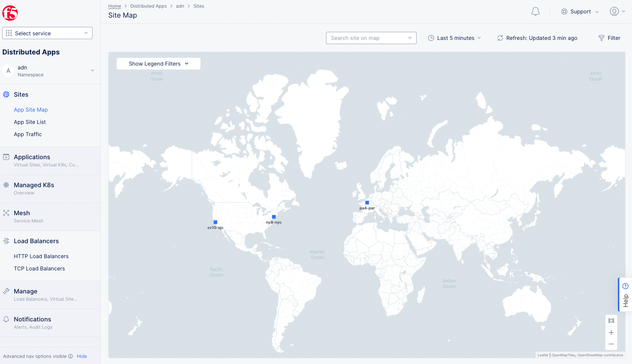Zoom in using the map plus control
Image resolution: width=632 pixels, height=364 pixels.
611,333
